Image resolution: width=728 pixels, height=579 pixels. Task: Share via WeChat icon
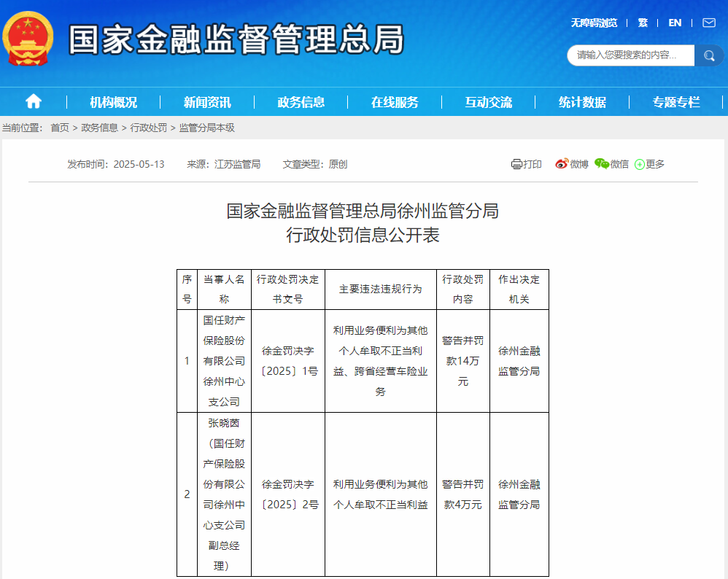pos(602,164)
